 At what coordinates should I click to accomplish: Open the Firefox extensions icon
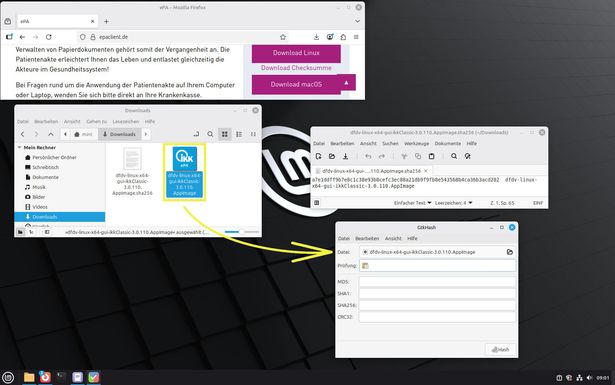pos(343,37)
